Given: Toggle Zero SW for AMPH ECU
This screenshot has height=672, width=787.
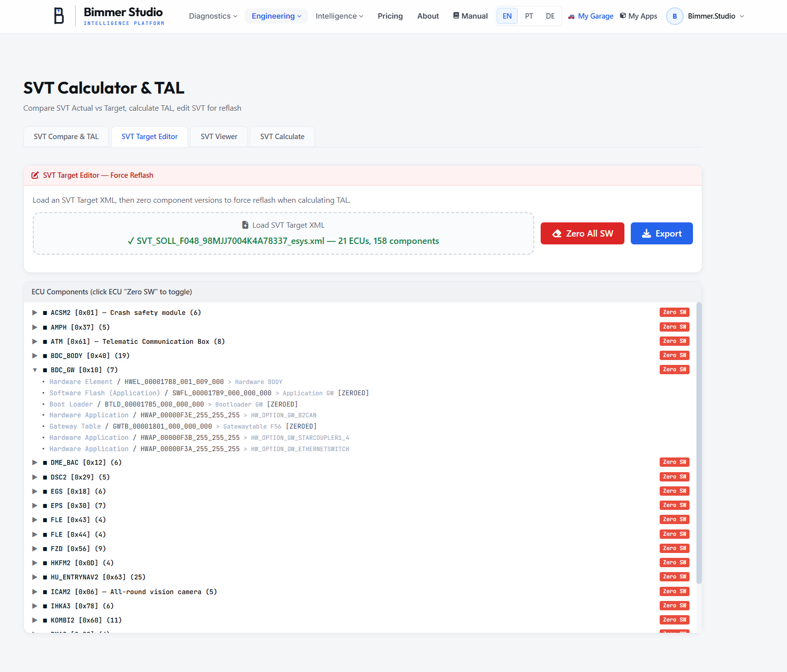Looking at the screenshot, I should pos(674,327).
